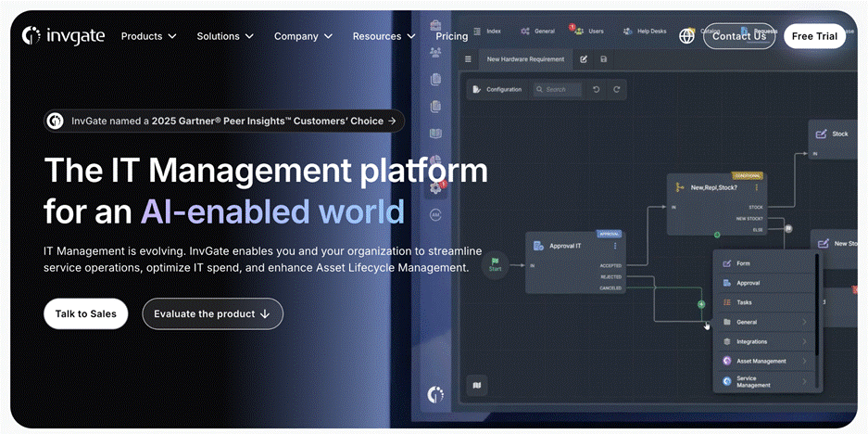Screen dimensions: 868x434
Task: Open the three-dot menu on New,Repl,Stock? node
Action: pyautogui.click(x=756, y=188)
